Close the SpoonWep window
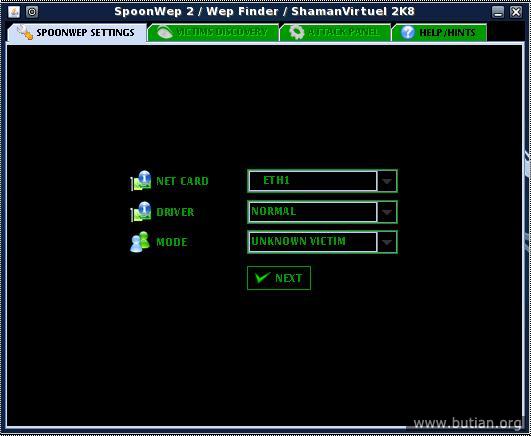 516,12
